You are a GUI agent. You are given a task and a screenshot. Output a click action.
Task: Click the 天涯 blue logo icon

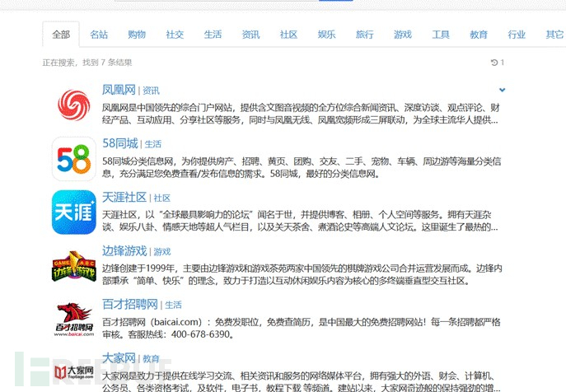(74, 212)
